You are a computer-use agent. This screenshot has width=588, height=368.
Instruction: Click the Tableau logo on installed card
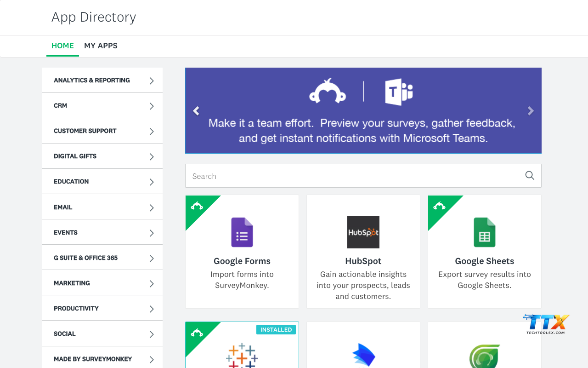[x=242, y=356]
